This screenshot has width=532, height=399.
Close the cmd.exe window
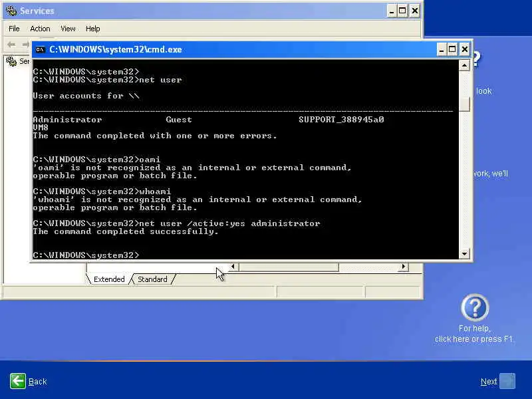464,49
